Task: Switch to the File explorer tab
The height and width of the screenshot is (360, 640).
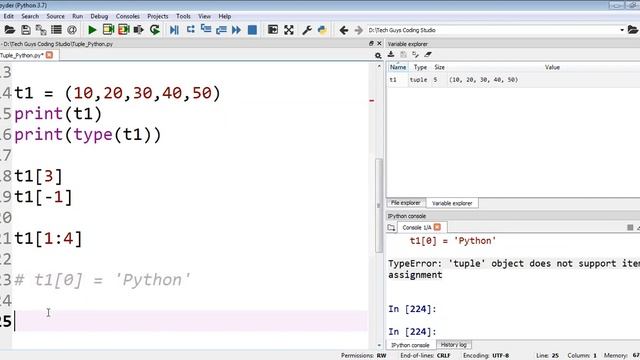Action: pyautogui.click(x=406, y=203)
